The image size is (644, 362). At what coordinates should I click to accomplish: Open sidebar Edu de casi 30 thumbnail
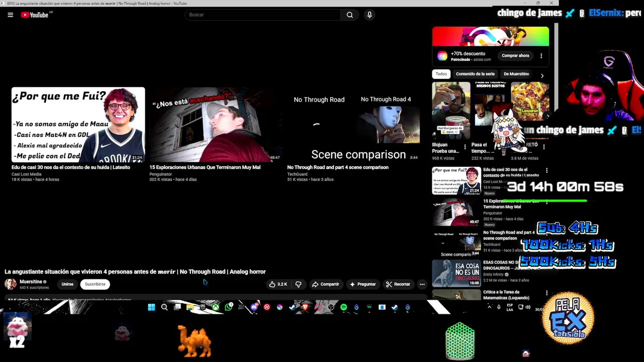pyautogui.click(x=456, y=181)
